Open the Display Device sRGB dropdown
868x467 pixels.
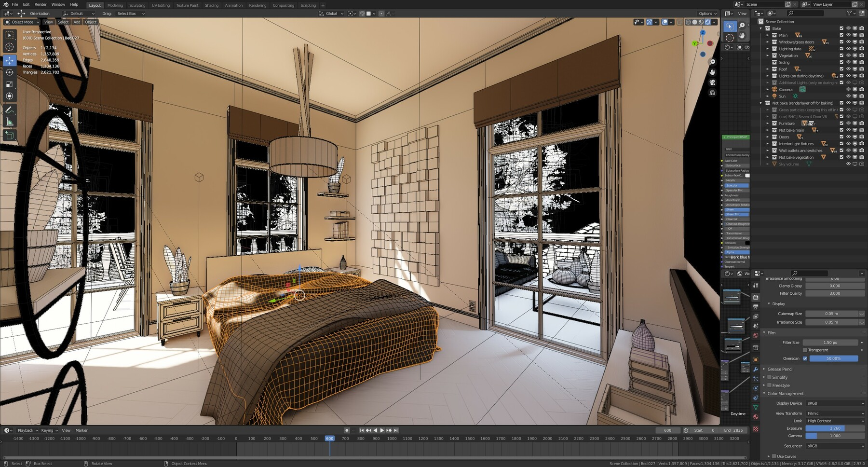click(835, 403)
